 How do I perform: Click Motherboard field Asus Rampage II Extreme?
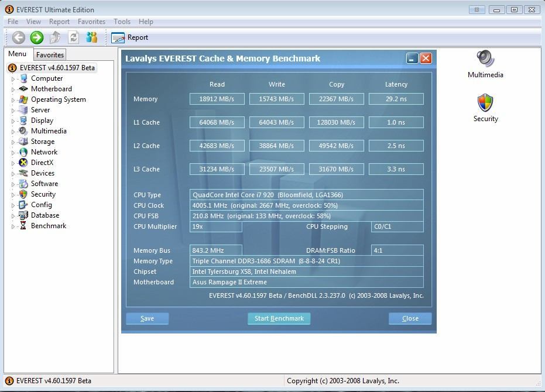tap(307, 282)
